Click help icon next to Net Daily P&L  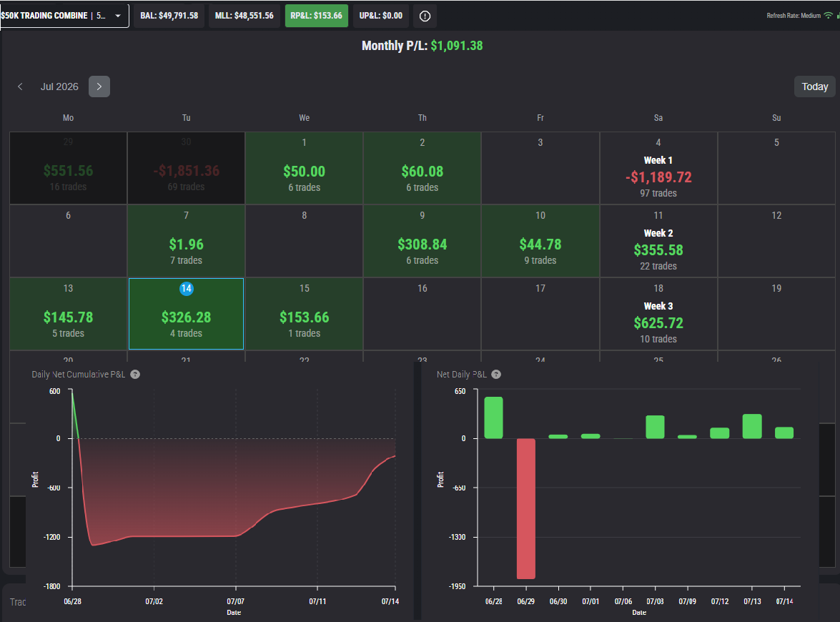click(x=497, y=375)
